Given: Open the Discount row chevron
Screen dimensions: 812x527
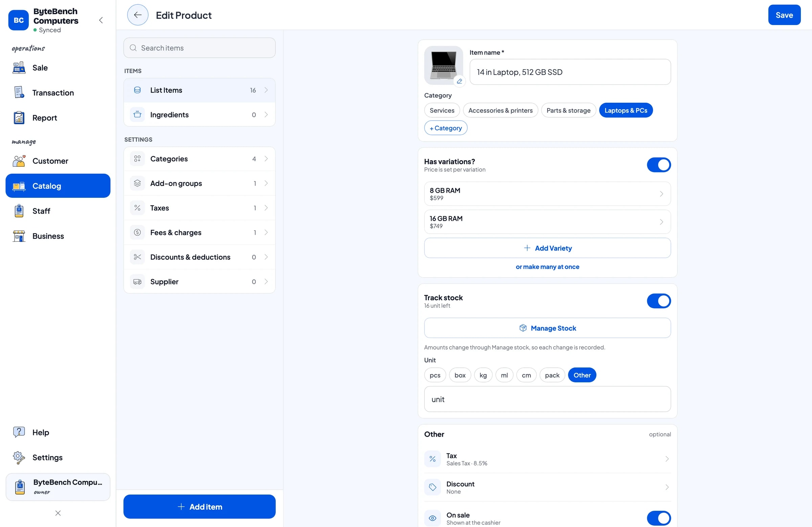Looking at the screenshot, I should (x=667, y=487).
